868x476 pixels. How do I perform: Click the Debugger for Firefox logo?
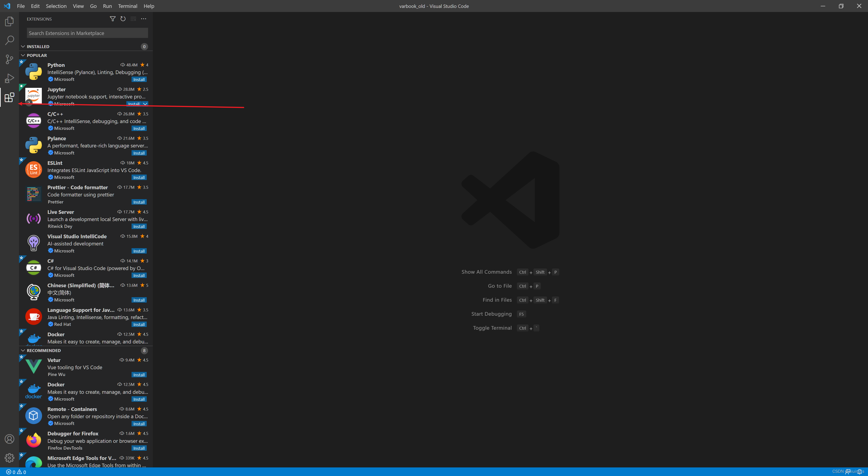pos(34,440)
